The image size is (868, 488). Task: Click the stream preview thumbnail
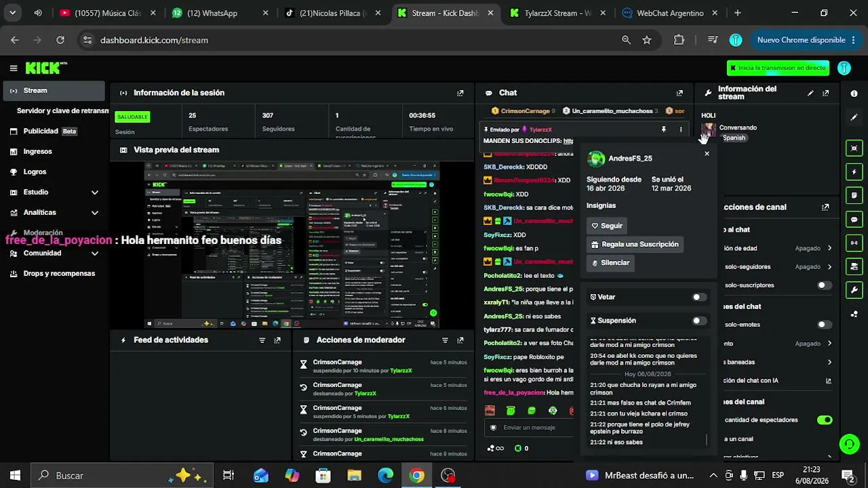point(292,245)
